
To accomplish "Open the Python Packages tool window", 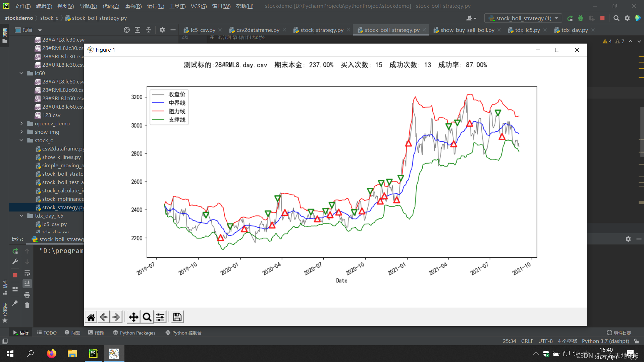I will [134, 333].
